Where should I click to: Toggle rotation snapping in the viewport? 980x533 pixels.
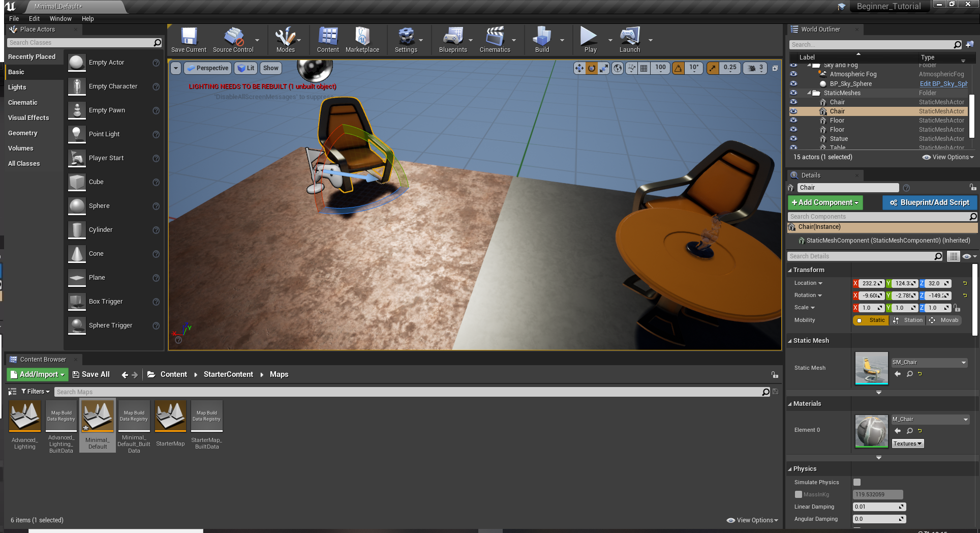pyautogui.click(x=678, y=68)
